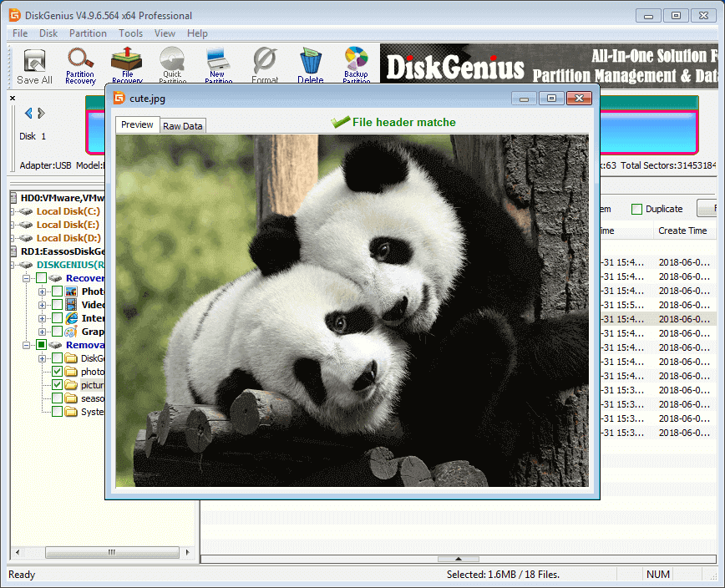
Task: Select the Local Disk(D:) drive icon
Action: pyautogui.click(x=26, y=239)
